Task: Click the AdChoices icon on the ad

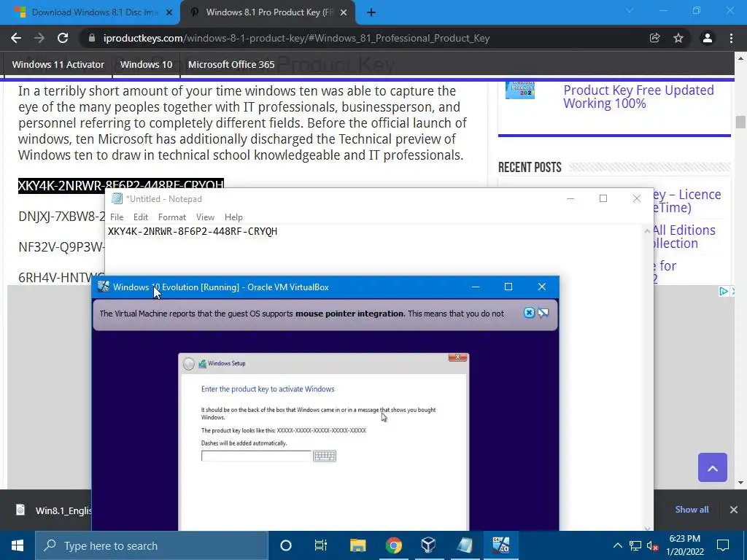Action: (723, 292)
